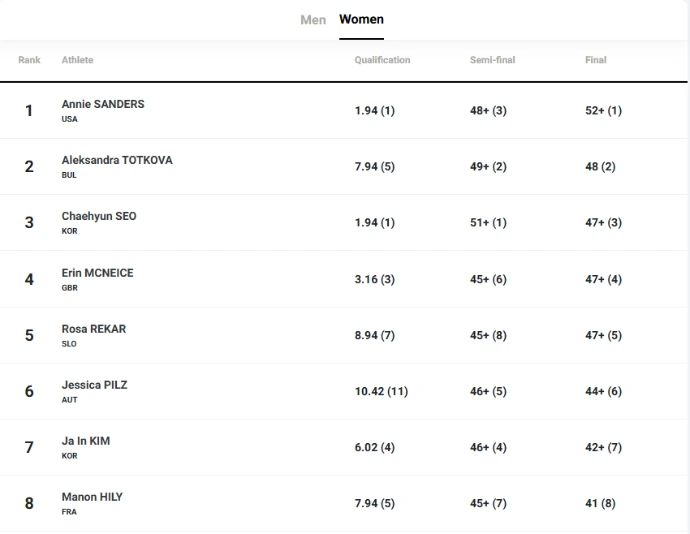The width and height of the screenshot is (690, 534).
Task: Select the Women tab
Action: [x=361, y=19]
